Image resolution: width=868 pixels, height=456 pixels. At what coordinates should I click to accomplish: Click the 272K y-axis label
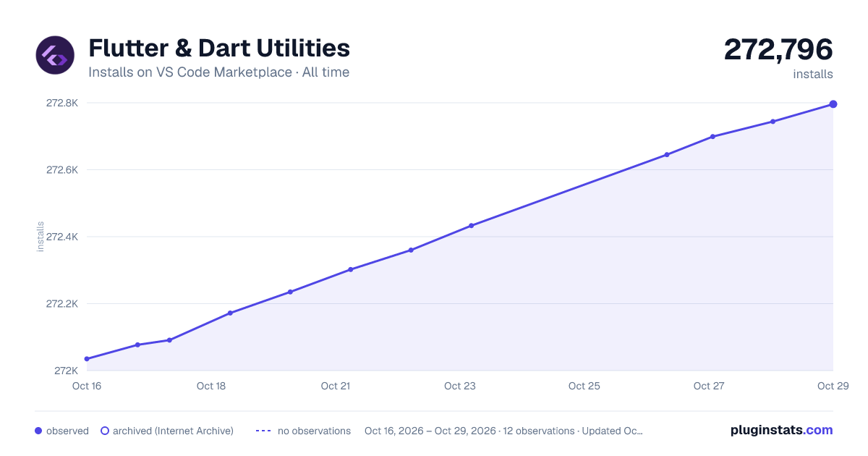[x=66, y=371]
